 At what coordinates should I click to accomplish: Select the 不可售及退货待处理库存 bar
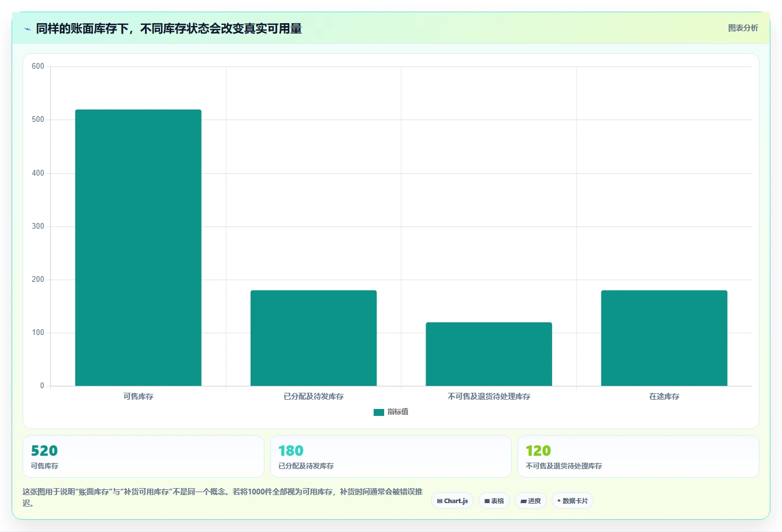click(x=489, y=354)
